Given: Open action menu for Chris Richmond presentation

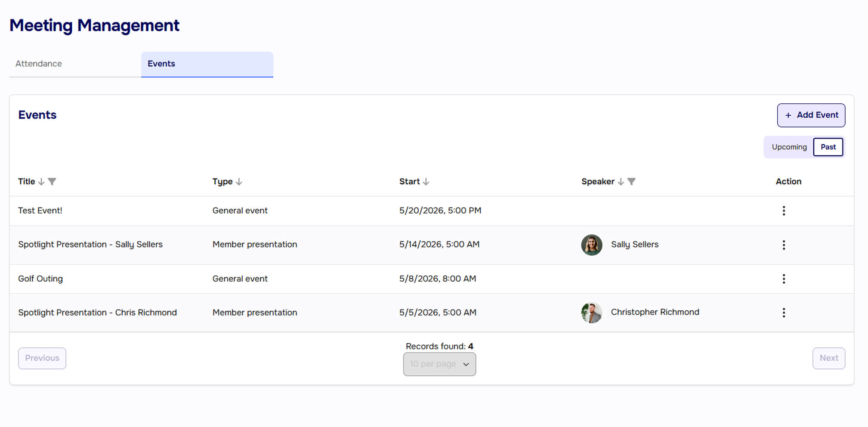Looking at the screenshot, I should (784, 313).
